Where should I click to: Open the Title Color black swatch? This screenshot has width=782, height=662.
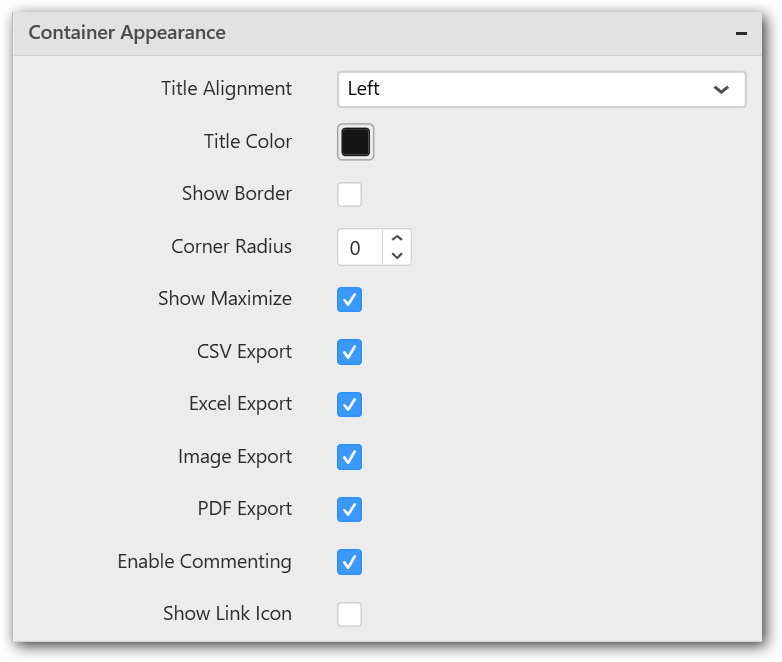[355, 142]
